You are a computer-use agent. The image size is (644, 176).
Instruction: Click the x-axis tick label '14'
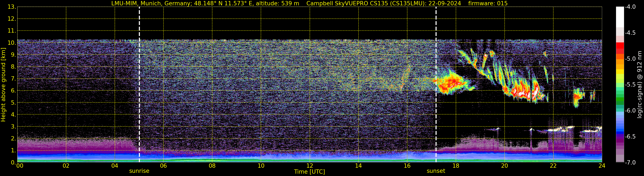pos(358,166)
